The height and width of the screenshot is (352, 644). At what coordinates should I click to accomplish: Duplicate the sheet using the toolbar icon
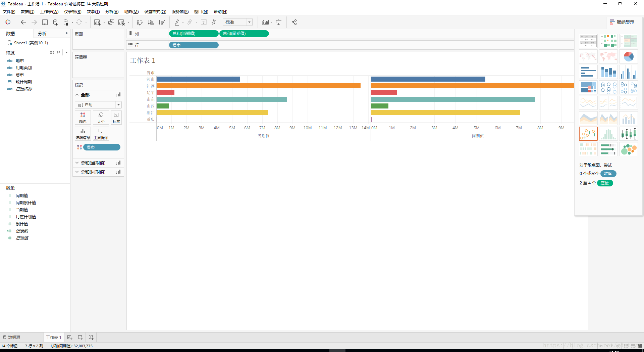click(x=111, y=22)
